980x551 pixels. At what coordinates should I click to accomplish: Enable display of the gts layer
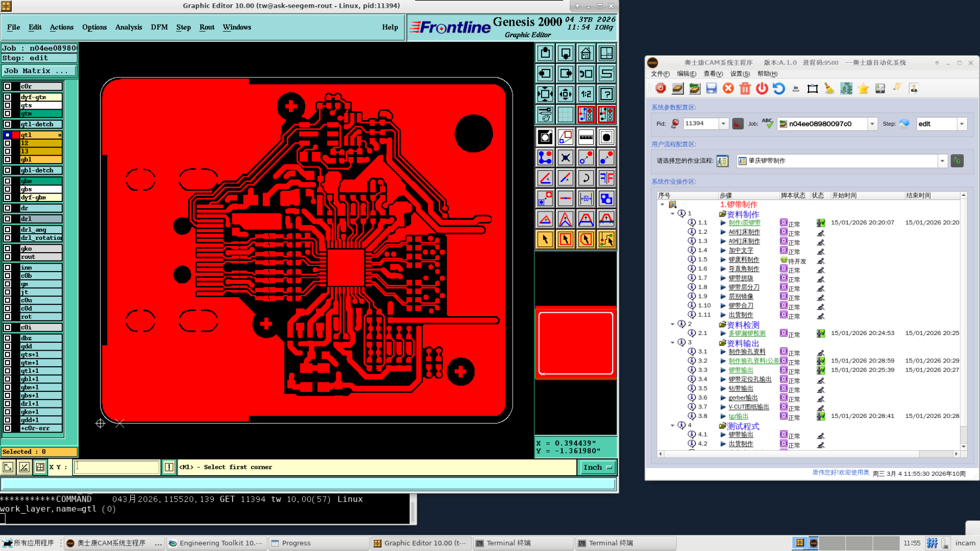click(x=8, y=105)
